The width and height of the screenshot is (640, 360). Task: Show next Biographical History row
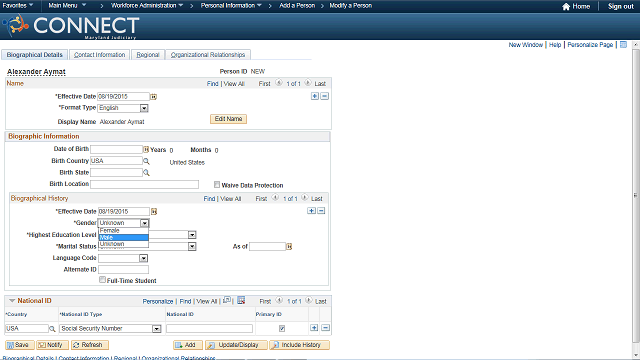pos(304,198)
